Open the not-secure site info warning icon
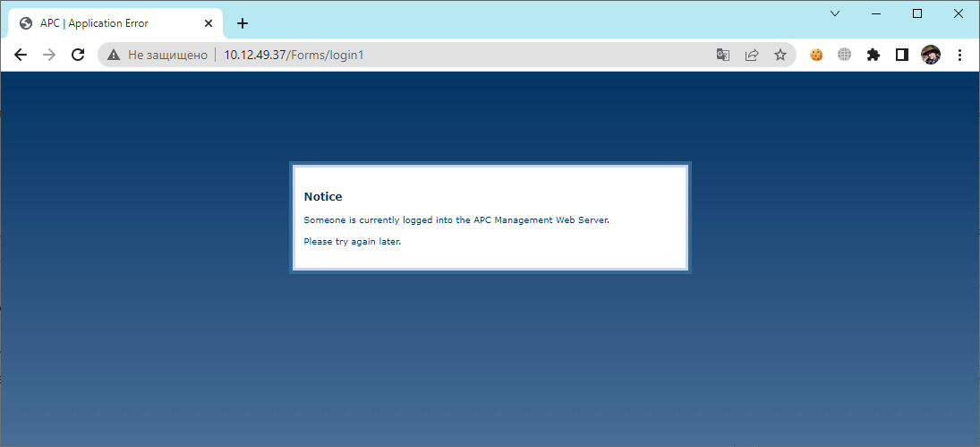Viewport: 980px width, 447px height. click(x=113, y=55)
